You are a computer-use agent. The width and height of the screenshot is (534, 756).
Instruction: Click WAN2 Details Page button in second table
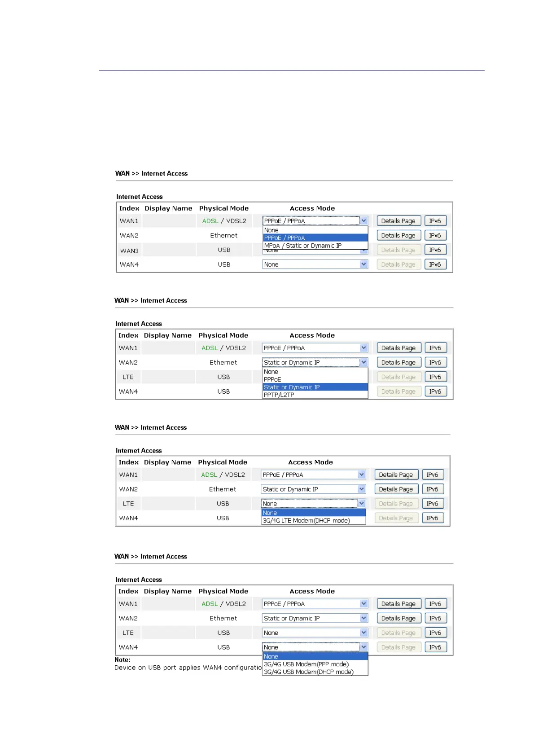click(x=398, y=362)
